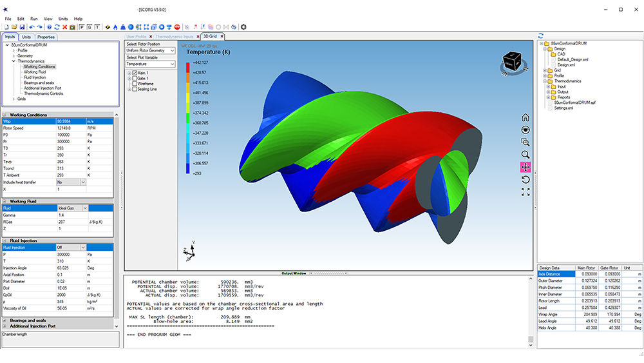Click the Open folder toolbar icon

point(14,27)
